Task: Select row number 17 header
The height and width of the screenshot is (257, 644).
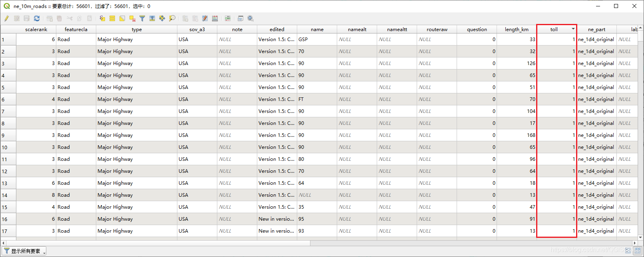Action: click(x=8, y=231)
